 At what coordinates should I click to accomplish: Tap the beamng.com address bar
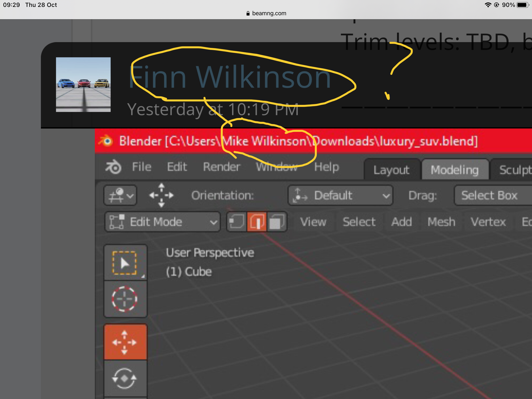coord(266,13)
